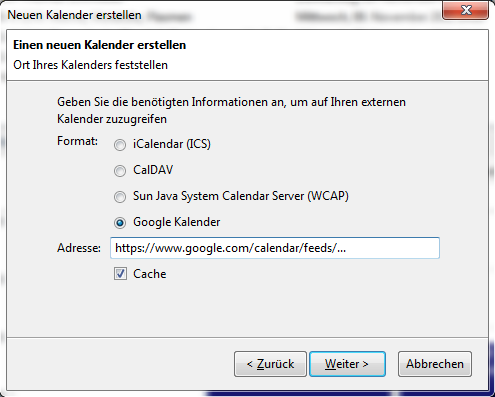Select the Google Kalender radio button

click(120, 223)
